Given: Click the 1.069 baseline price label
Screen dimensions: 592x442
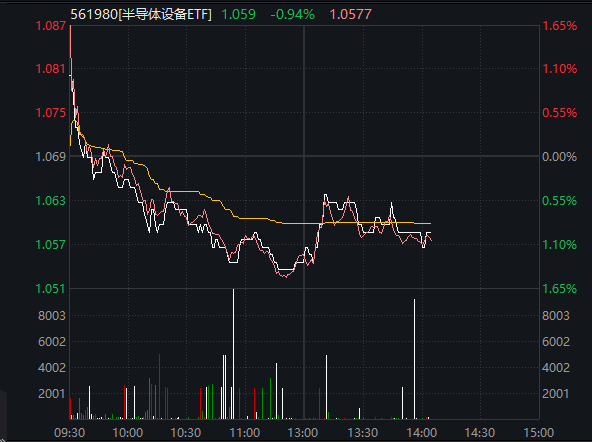Looking at the screenshot, I should pyautogui.click(x=51, y=156).
